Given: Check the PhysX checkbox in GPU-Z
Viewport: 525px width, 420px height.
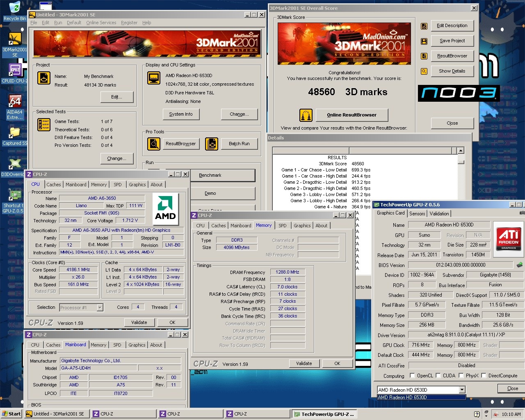Looking at the screenshot, I should click(x=461, y=376).
